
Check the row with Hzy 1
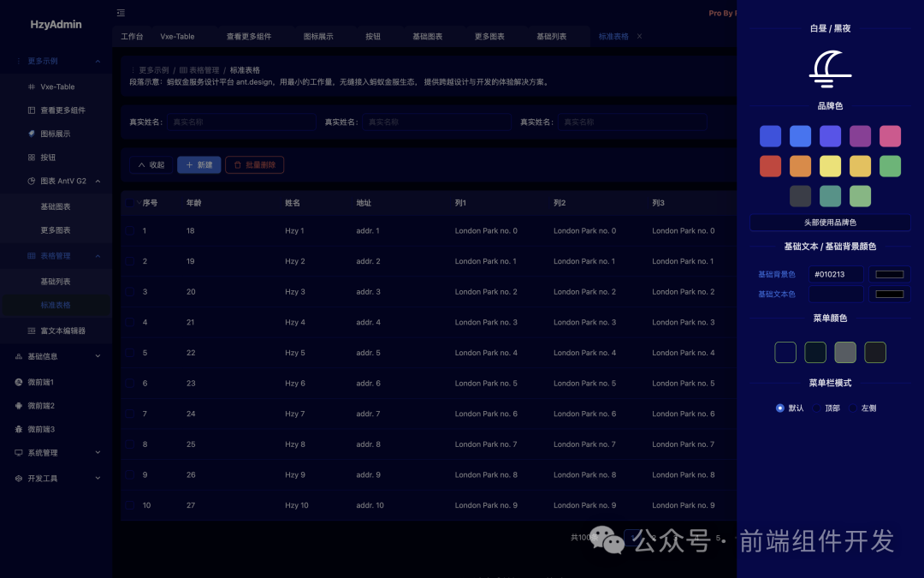click(x=130, y=230)
